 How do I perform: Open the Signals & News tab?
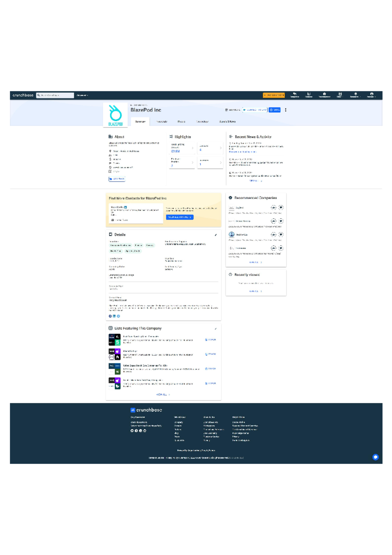point(227,122)
